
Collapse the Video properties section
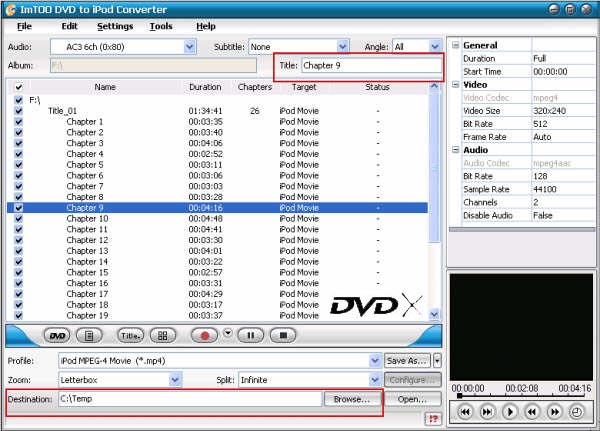(455, 85)
